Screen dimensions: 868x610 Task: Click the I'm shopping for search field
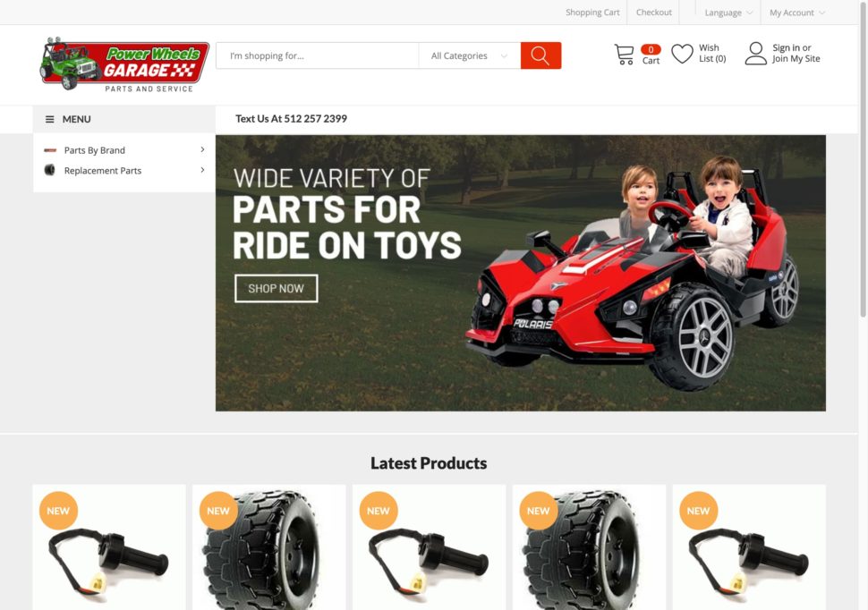pyautogui.click(x=317, y=56)
